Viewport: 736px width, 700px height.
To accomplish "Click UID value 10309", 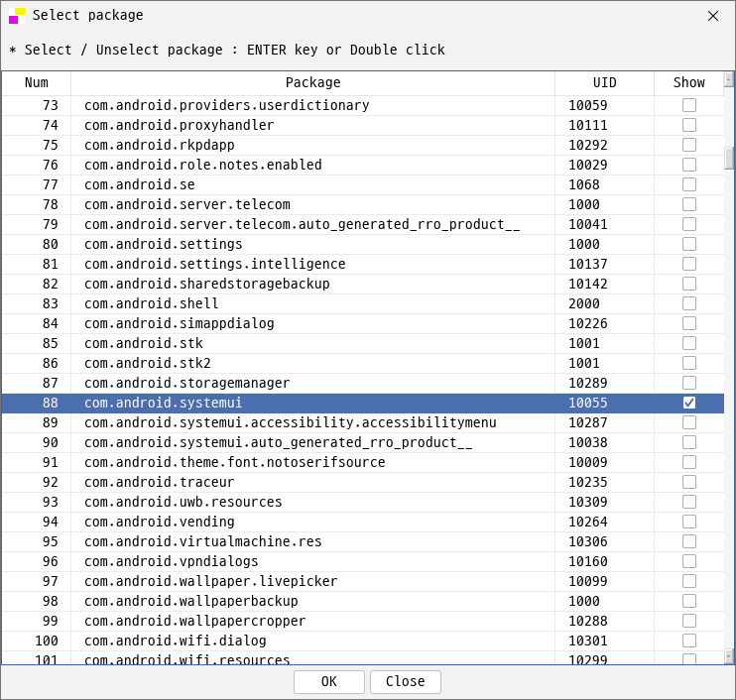I will click(x=588, y=502).
